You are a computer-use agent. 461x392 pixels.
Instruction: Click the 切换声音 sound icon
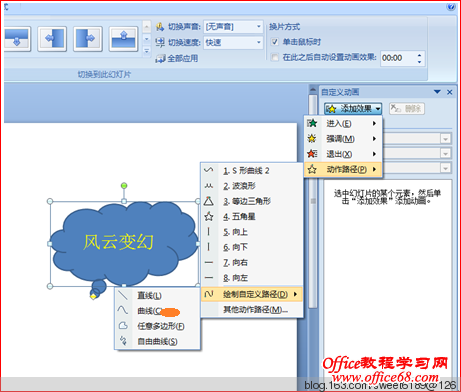(x=160, y=27)
